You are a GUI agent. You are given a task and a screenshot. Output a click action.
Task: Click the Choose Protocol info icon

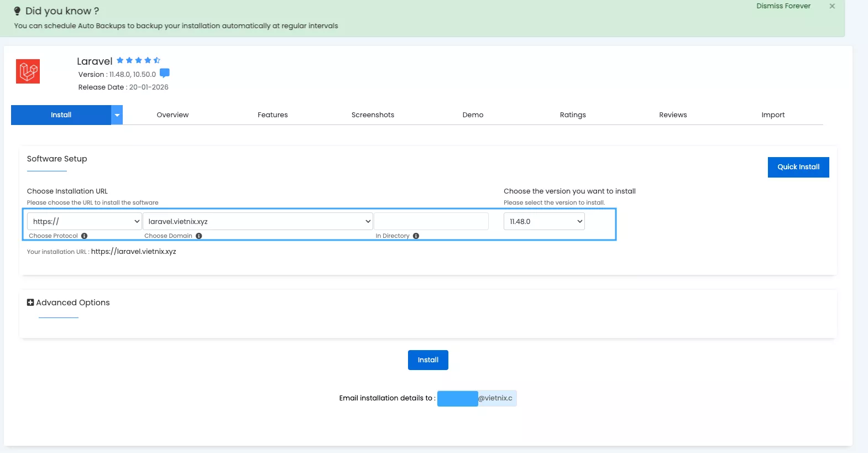[x=85, y=236]
